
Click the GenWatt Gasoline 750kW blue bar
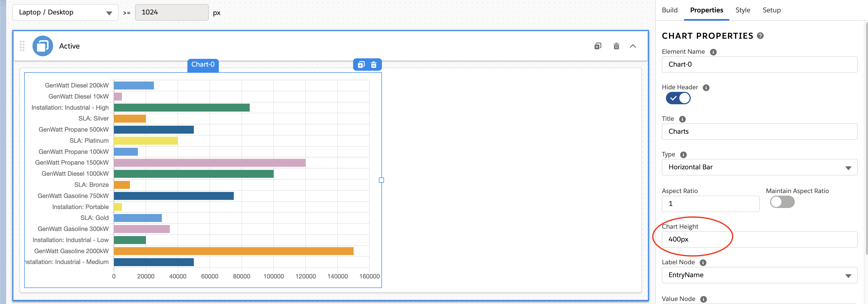(174, 196)
